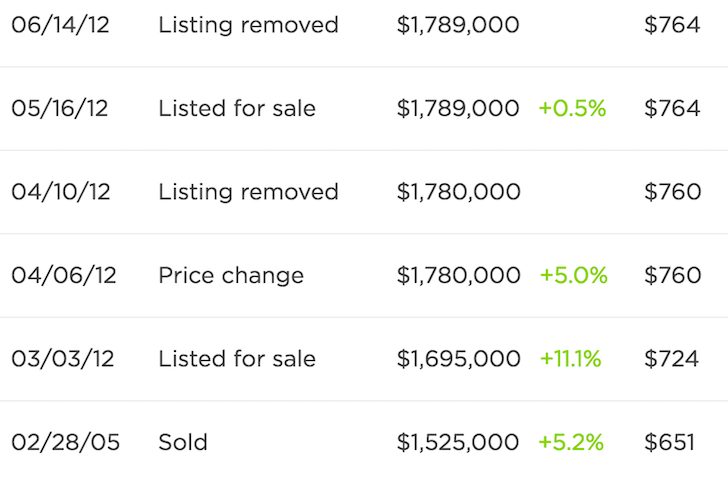Select the 04/06/12 date

pos(64,275)
